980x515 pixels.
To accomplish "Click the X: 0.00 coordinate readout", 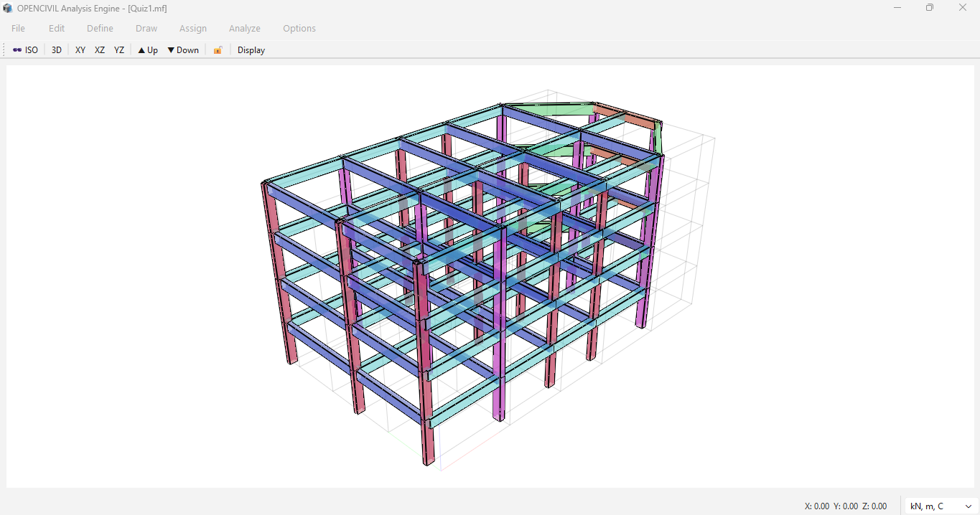I will pyautogui.click(x=817, y=506).
